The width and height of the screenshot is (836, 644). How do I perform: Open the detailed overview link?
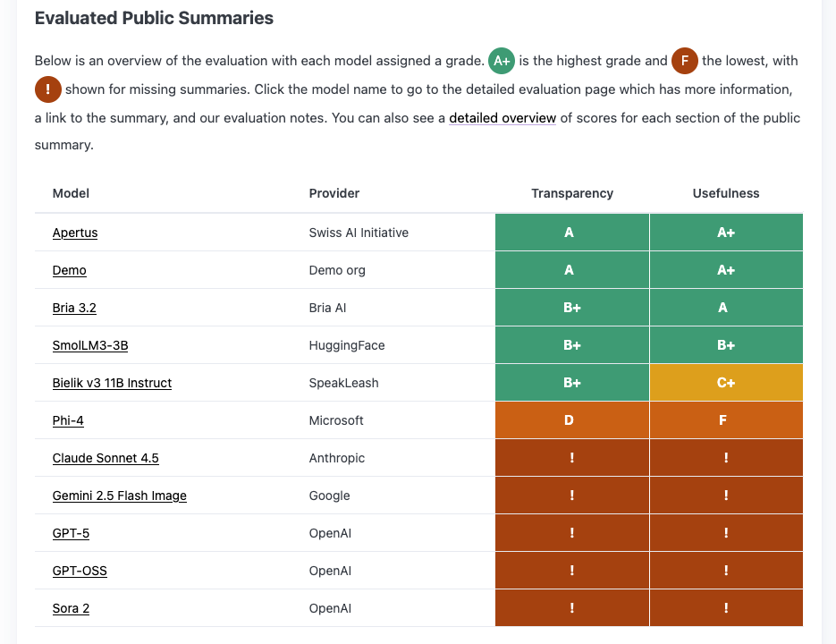tap(502, 118)
